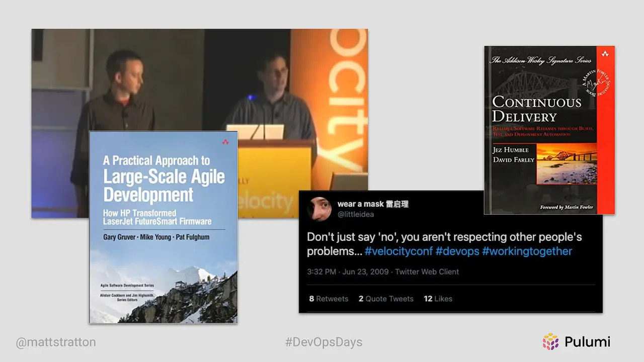Click the '#DevOpsDays' footer hashtag
The image size is (644, 362).
coord(324,342)
